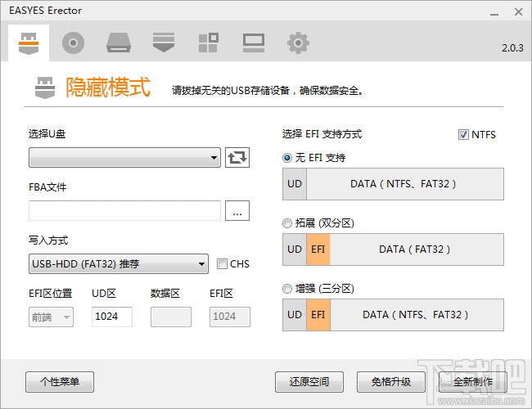Switch to the monitor icon tab
This screenshot has width=532, height=409.
click(253, 43)
